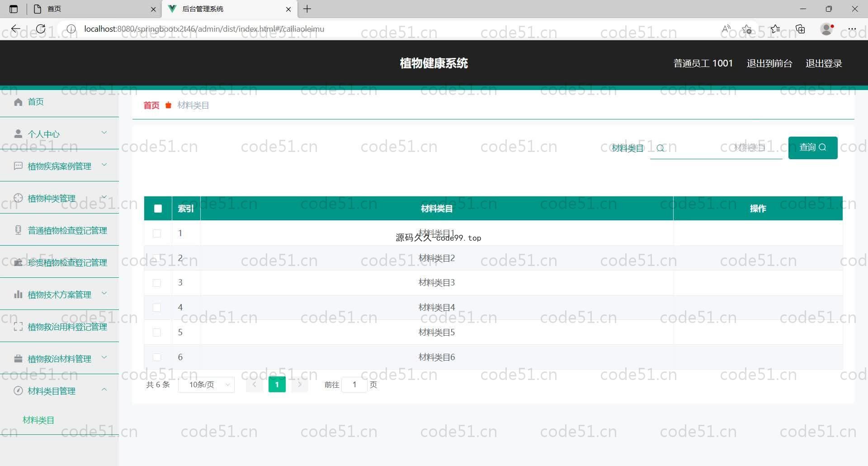Click the chat icon beside 植物疾病案例管理
Viewport: 868px width, 466px height.
pos(18,166)
